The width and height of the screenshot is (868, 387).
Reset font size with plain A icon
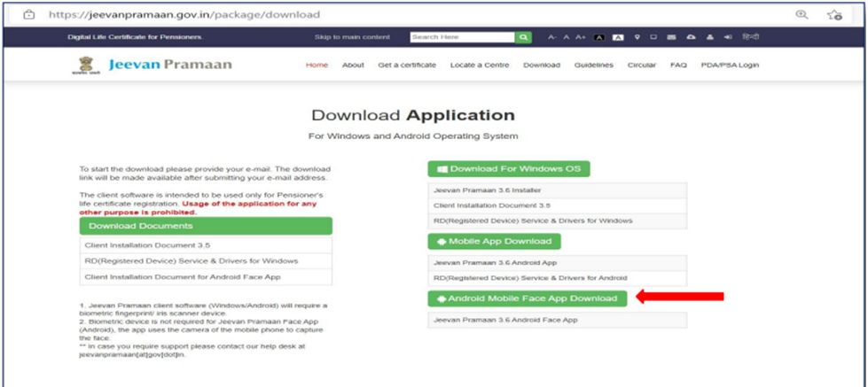coord(567,37)
